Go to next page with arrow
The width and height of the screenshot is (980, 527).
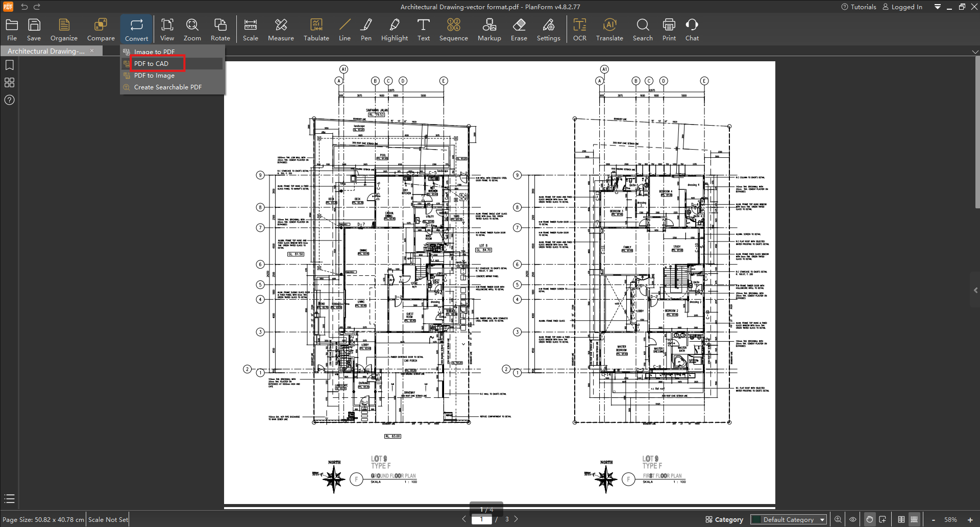coord(516,519)
